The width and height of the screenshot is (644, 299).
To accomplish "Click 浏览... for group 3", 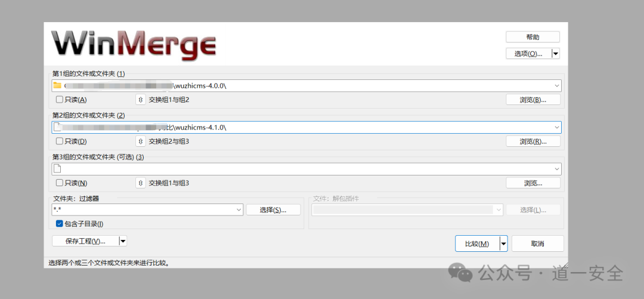I will (533, 183).
